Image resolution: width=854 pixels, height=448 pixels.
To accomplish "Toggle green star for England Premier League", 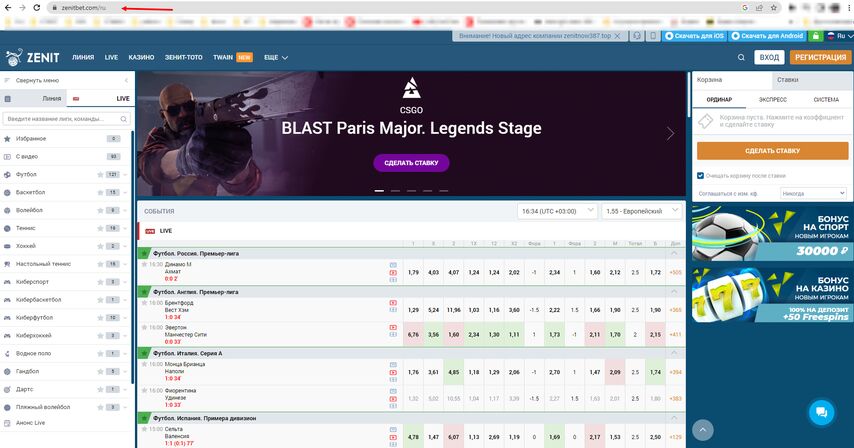I will coord(144,292).
